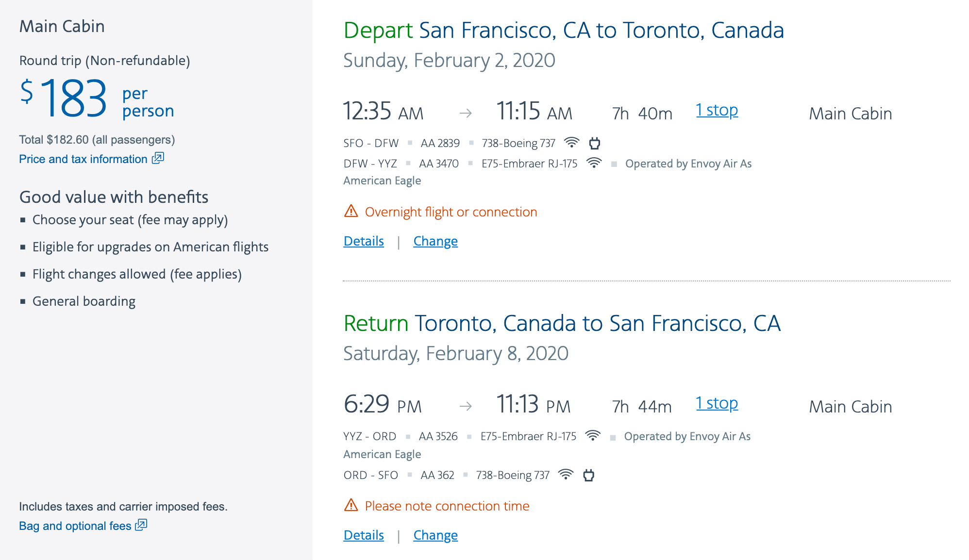Click overnight flight warning triangle icon
Viewport: 969px width, 560px height.
pos(351,212)
